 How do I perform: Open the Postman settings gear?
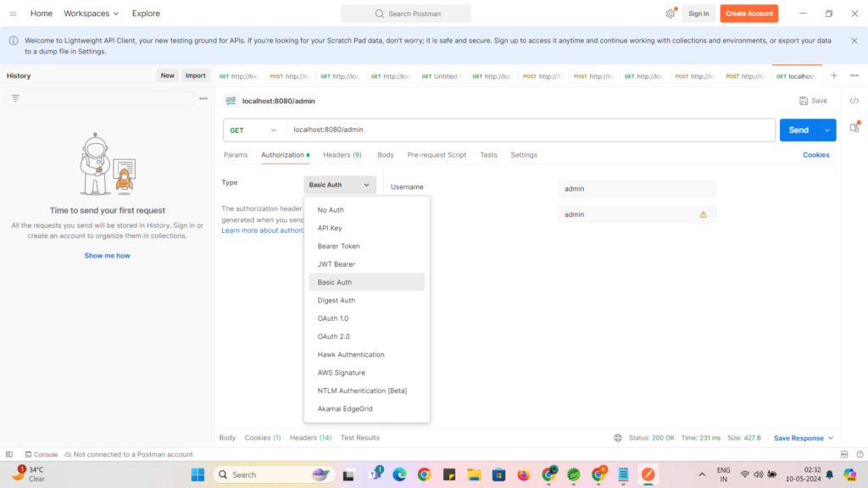(x=670, y=14)
